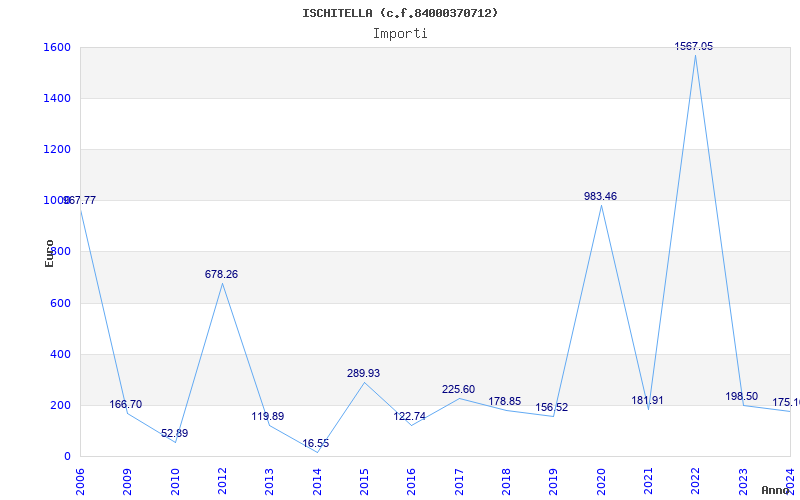Click the x-axis year 2023
Viewport: 800px width, 500px height.
click(743, 482)
